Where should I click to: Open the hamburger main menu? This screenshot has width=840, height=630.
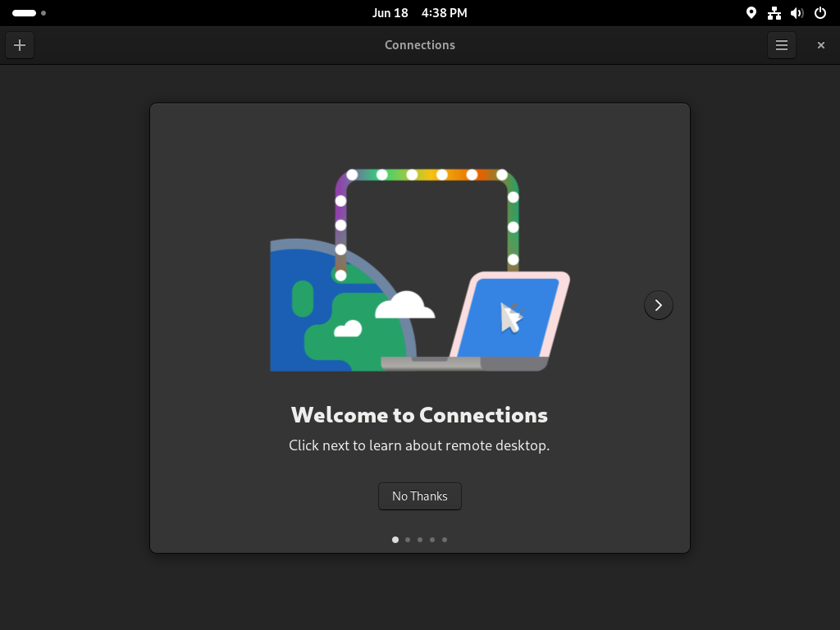782,45
